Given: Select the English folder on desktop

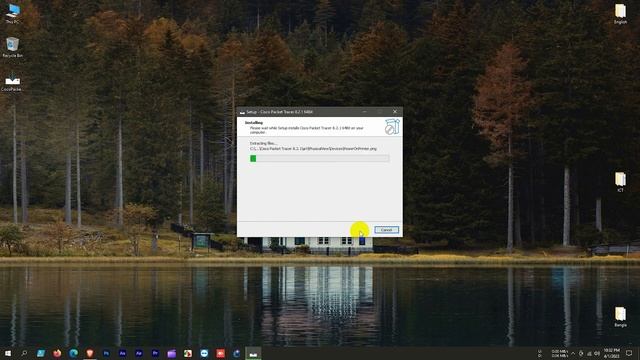Looking at the screenshot, I should pyautogui.click(x=620, y=13).
